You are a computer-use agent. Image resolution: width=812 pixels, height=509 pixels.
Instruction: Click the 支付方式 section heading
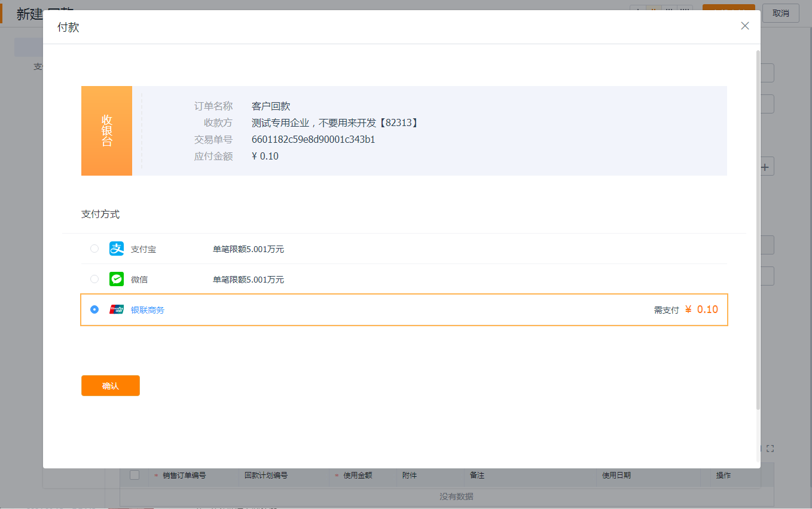tap(100, 214)
